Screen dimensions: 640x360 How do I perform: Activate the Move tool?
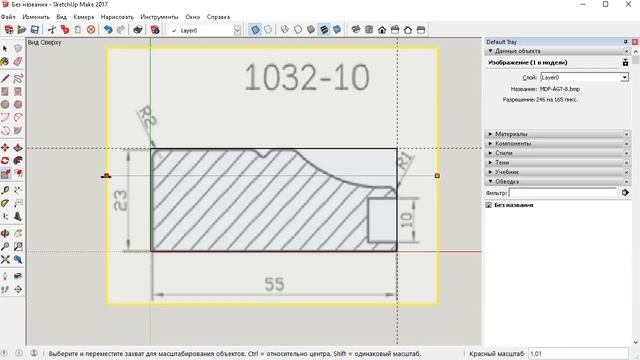click(x=5, y=147)
